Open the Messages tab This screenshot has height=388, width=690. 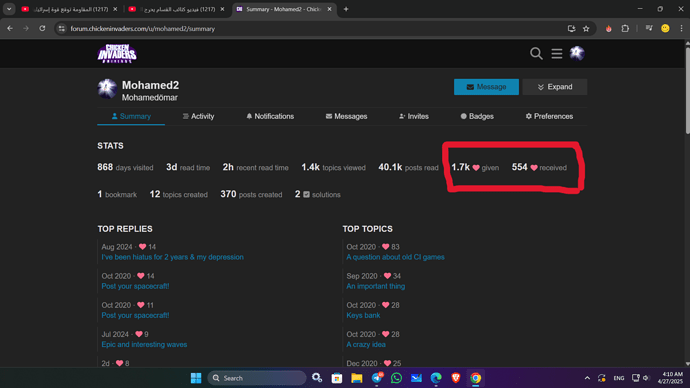click(x=346, y=116)
